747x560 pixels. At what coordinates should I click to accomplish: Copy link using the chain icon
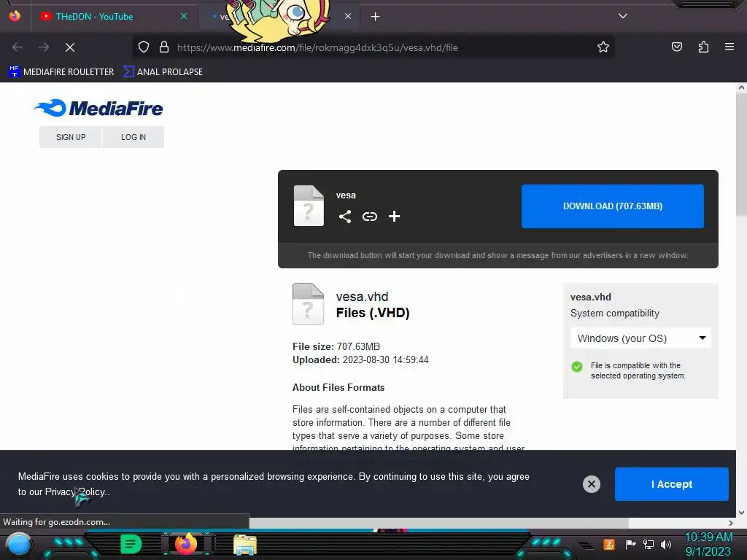click(x=370, y=217)
